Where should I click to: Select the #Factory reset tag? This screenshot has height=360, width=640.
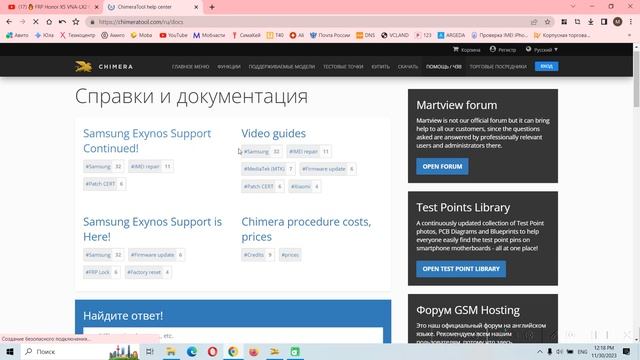[x=148, y=272]
